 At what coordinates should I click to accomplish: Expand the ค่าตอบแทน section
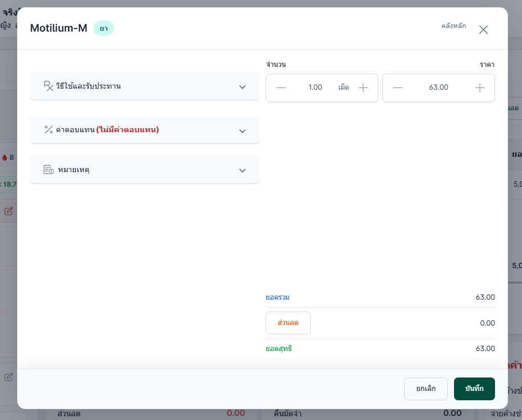[144, 130]
